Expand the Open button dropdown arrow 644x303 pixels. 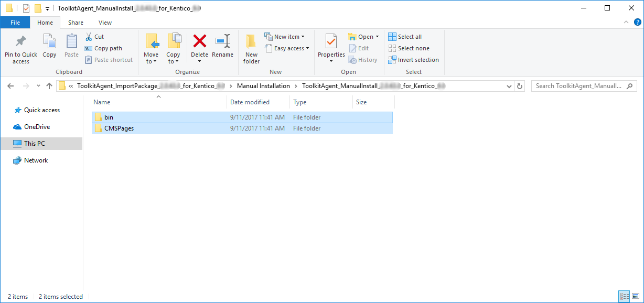point(378,37)
